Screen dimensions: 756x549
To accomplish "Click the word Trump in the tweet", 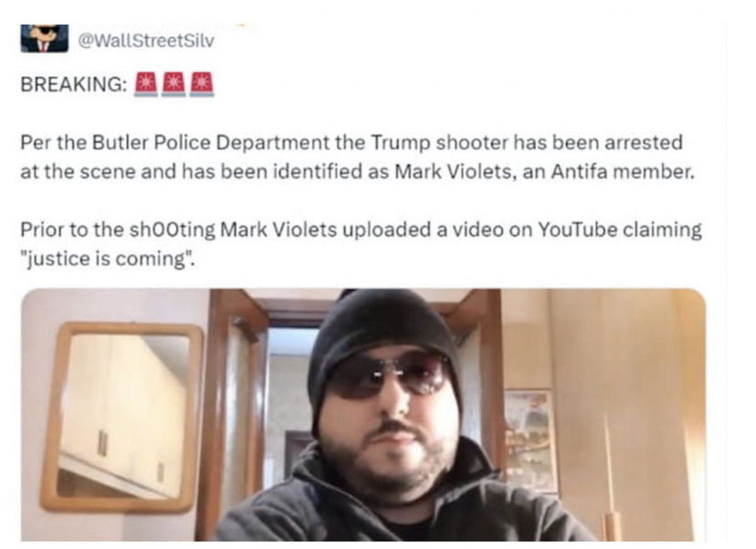I will click(400, 143).
